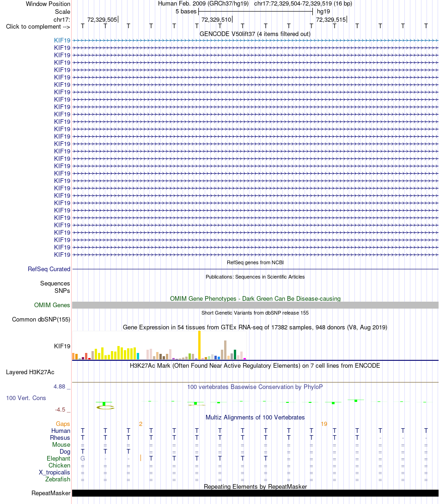Viewport: 439px width, 504px height.
Task: Open 'Multiz Alignments of 100 Vertebrates' title
Action: point(255,418)
